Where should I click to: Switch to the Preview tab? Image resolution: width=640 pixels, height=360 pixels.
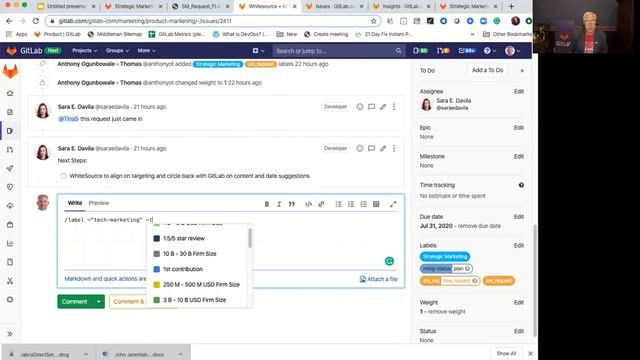click(99, 203)
